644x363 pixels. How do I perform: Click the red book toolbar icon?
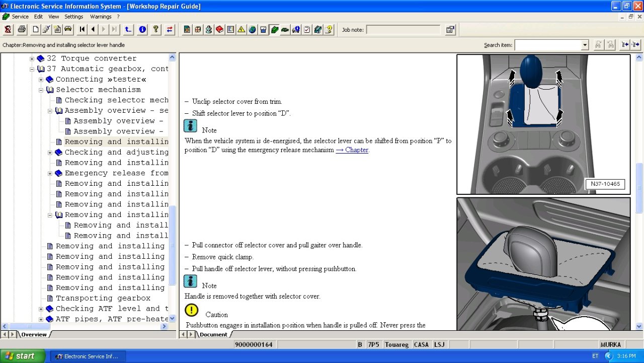point(220,30)
